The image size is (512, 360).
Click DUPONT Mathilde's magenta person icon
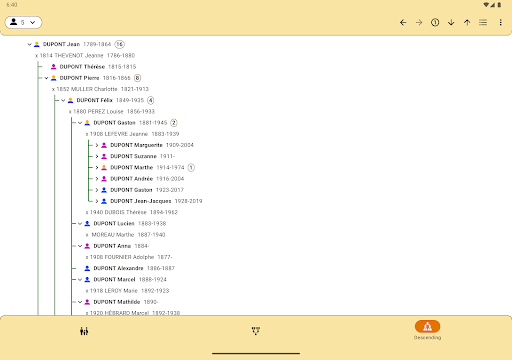coord(87,302)
